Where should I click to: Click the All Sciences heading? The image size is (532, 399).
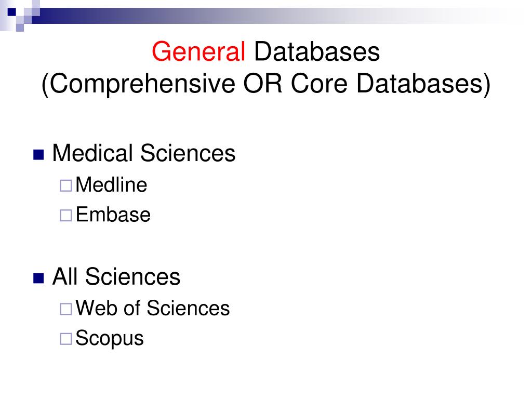[116, 276]
